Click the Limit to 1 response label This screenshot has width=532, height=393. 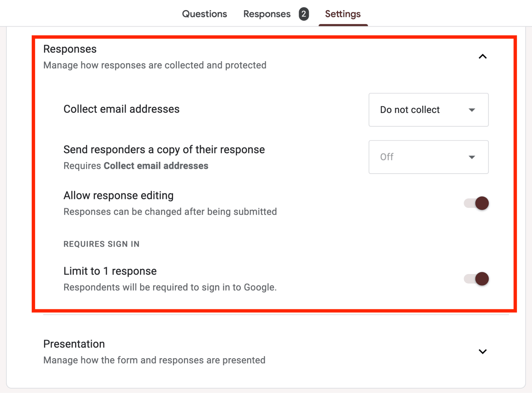point(110,271)
